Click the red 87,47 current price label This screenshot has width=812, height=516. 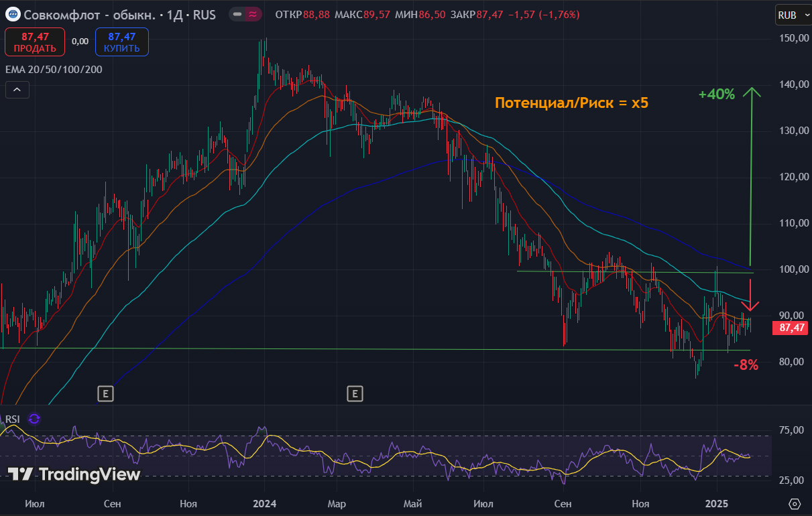click(x=790, y=328)
